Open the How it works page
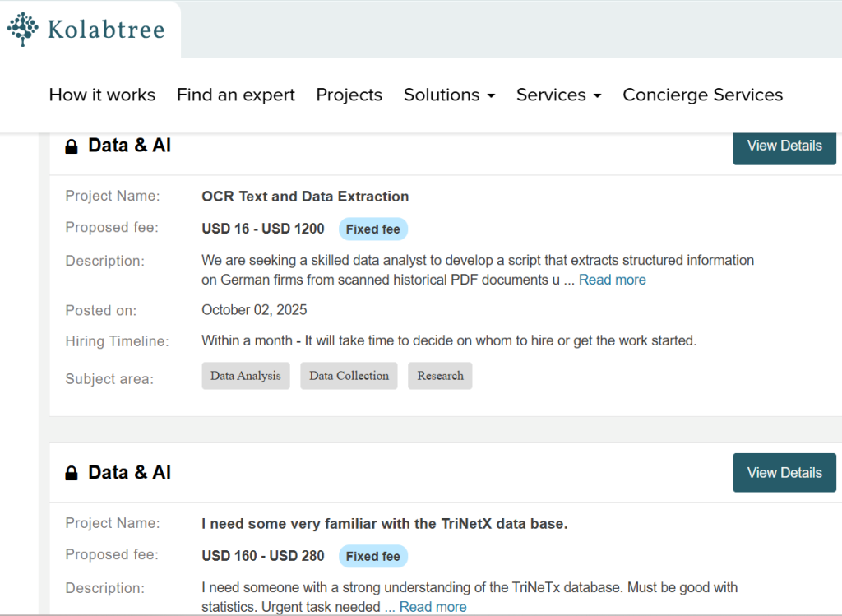Screen dimensions: 842x616 [x=102, y=95]
